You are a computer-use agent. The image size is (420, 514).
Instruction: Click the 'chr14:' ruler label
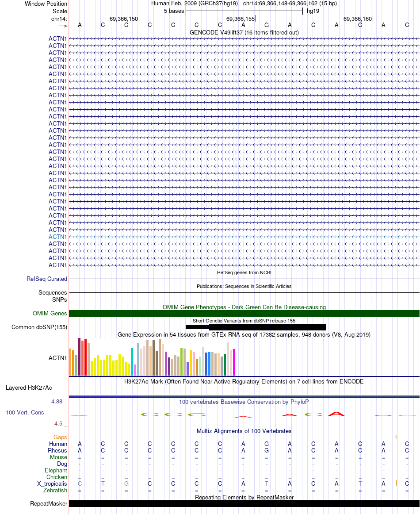59,19
